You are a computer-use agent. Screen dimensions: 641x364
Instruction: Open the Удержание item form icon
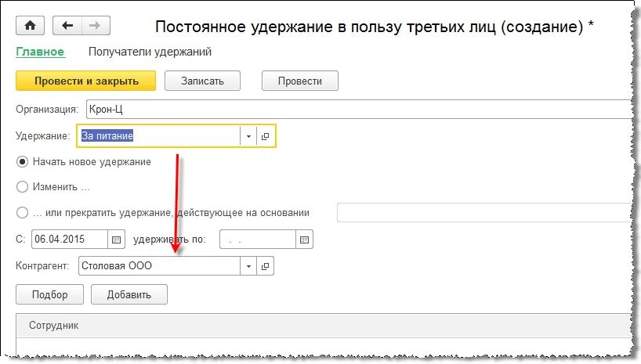(x=266, y=136)
